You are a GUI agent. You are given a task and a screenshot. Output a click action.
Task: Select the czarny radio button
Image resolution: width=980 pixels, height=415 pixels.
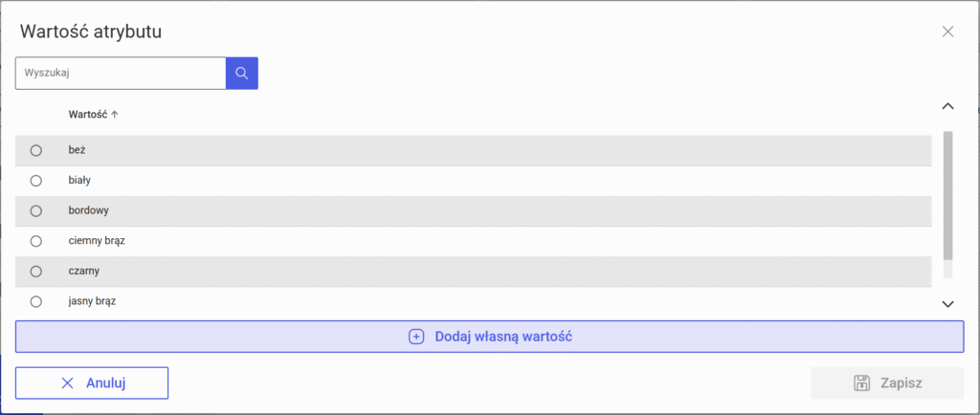[36, 272]
